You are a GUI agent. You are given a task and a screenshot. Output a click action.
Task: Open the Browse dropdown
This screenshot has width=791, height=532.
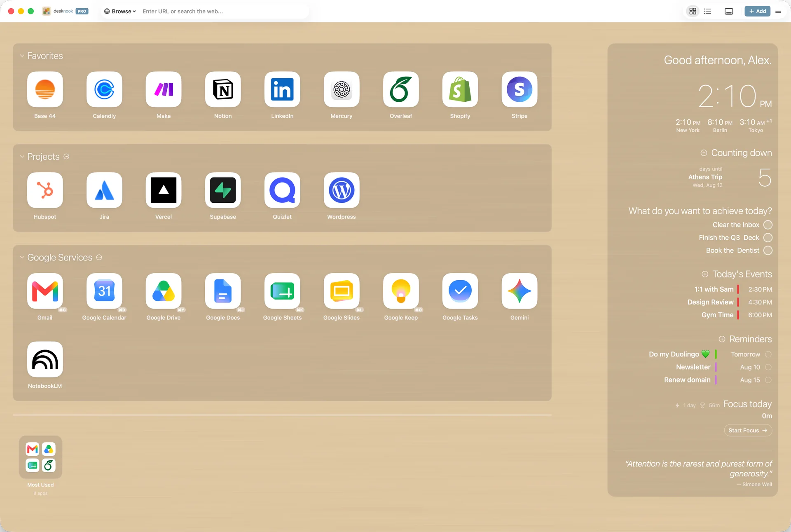click(x=120, y=11)
